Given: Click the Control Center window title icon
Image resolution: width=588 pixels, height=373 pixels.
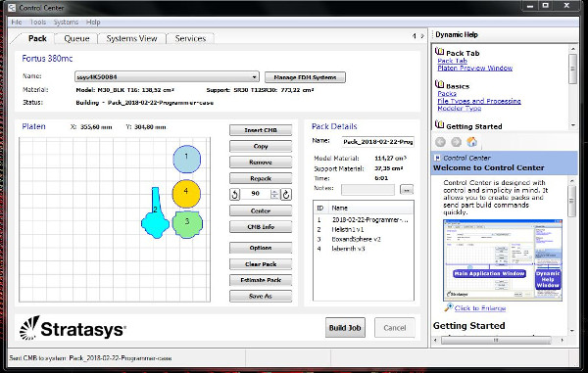Looking at the screenshot, I should click(13, 8).
